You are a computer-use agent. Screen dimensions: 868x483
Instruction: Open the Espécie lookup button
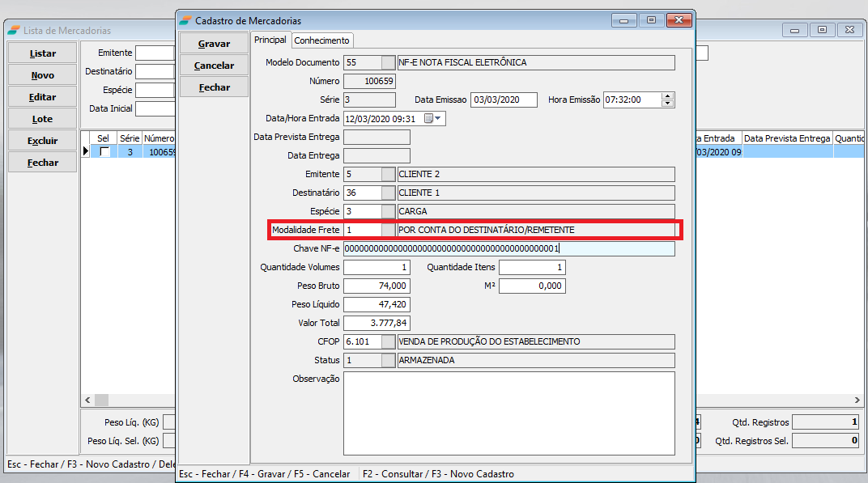[389, 211]
